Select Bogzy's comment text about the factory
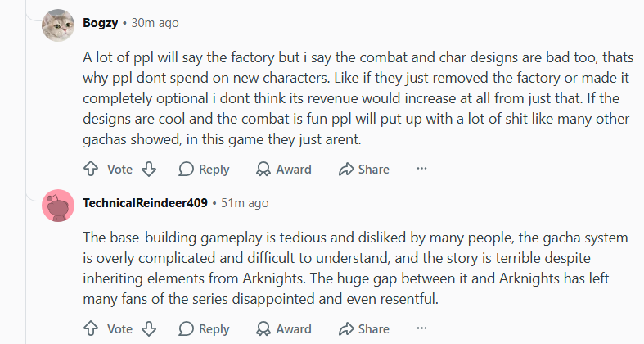Viewport: 644px width, 344px height. point(358,98)
